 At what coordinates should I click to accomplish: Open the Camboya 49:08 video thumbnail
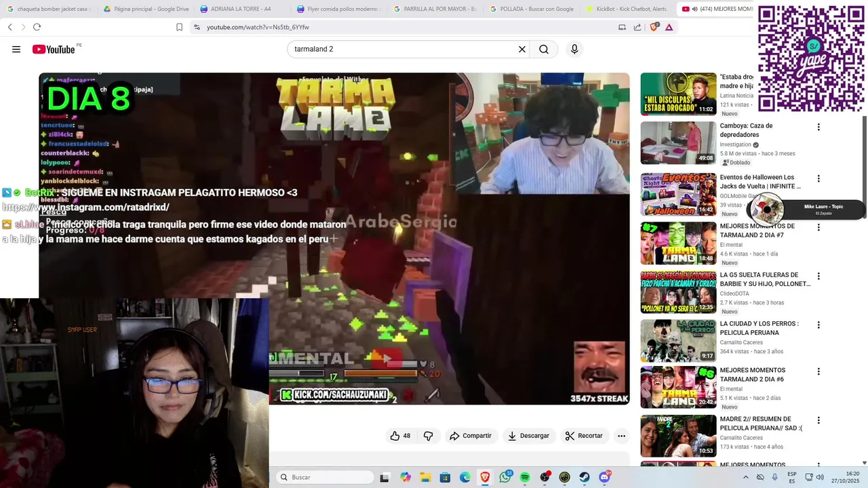tap(678, 143)
